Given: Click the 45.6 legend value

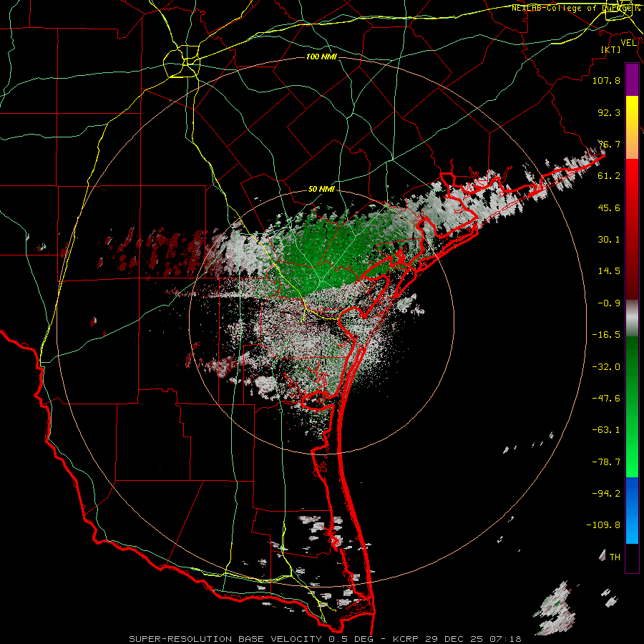Looking at the screenshot, I should 609,208.
